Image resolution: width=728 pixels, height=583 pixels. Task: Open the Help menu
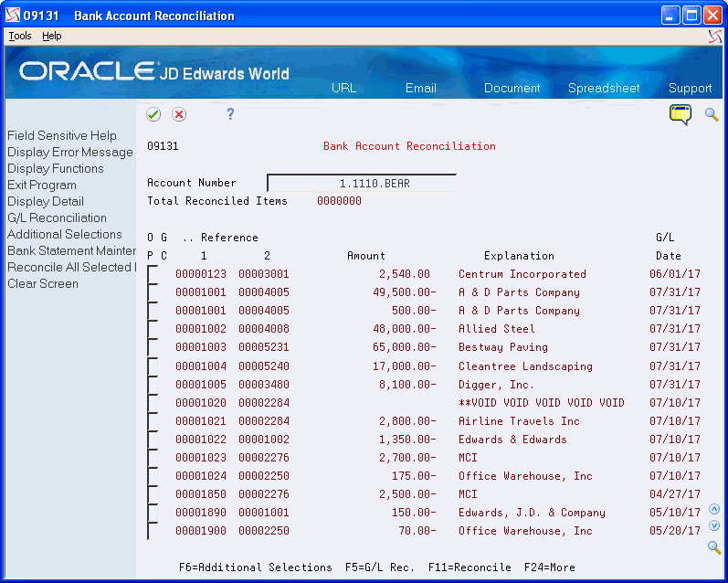[x=51, y=36]
